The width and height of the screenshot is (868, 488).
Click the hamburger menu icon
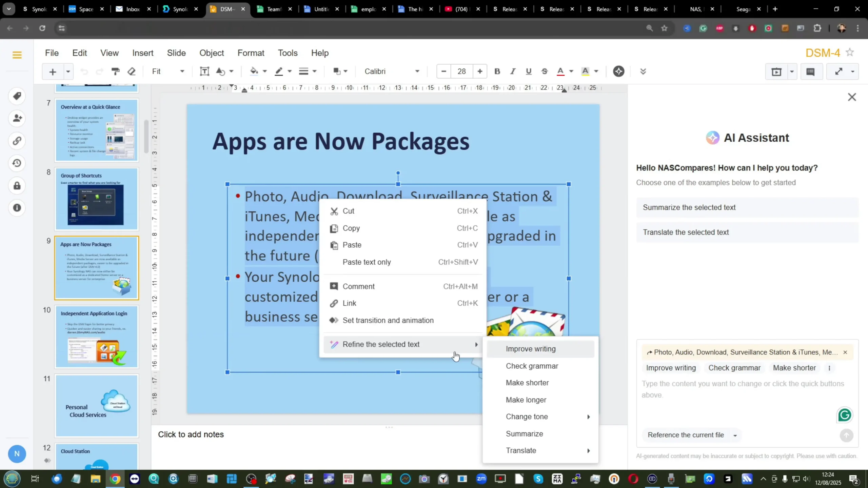[x=17, y=55]
